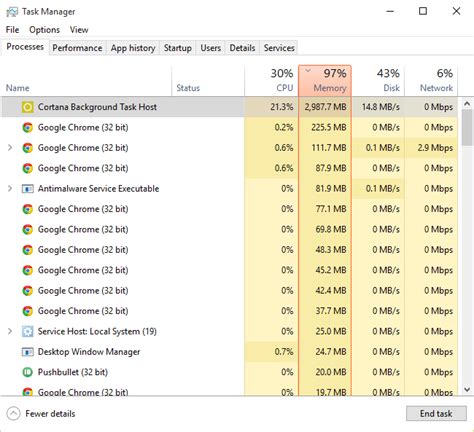
Task: Open the View menu
Action: point(79,30)
